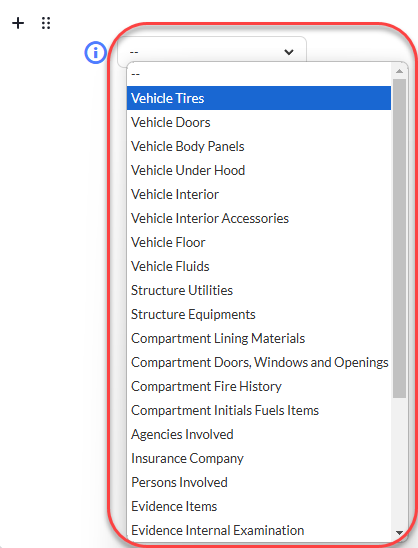Select the Vehicle Doors option
The height and width of the screenshot is (548, 418).
point(259,122)
